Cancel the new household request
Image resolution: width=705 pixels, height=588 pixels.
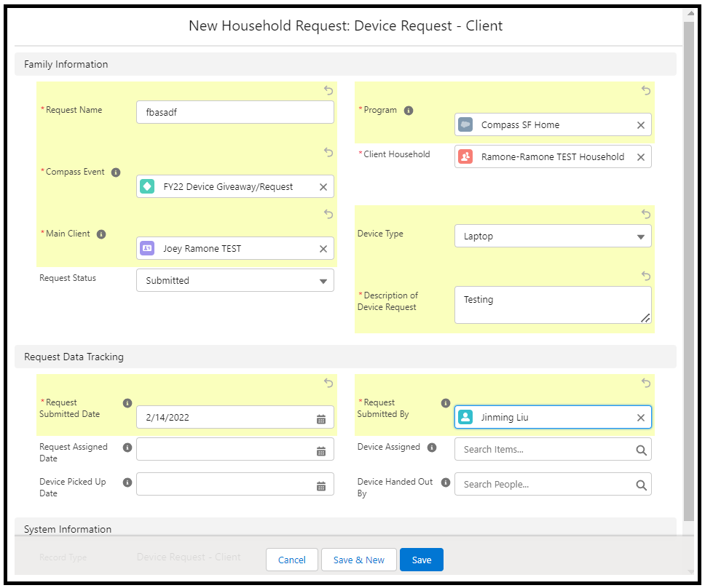[x=292, y=560]
